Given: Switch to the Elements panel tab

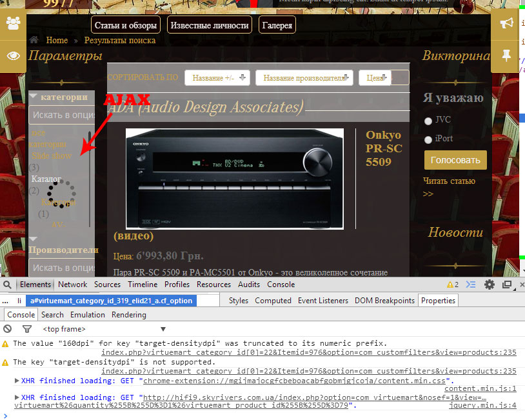Looking at the screenshot, I should [x=35, y=285].
